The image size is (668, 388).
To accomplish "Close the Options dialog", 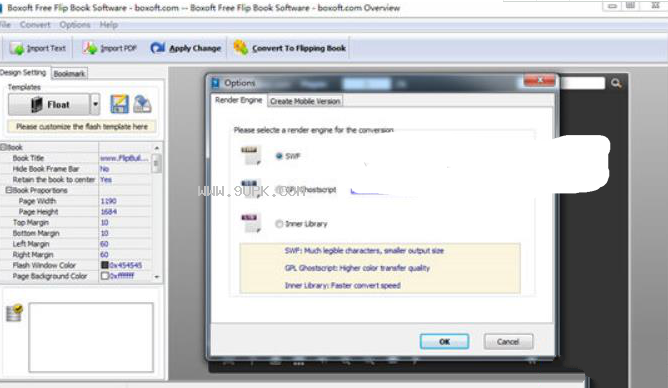I will [x=540, y=80].
